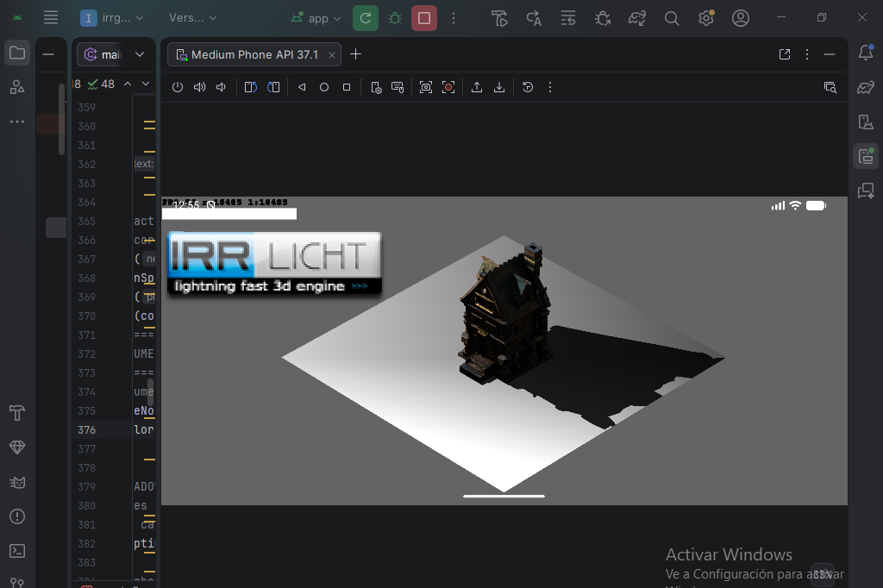The image size is (883, 588).
Task: Open Device Manager on right sidebar
Action: pyautogui.click(x=866, y=122)
